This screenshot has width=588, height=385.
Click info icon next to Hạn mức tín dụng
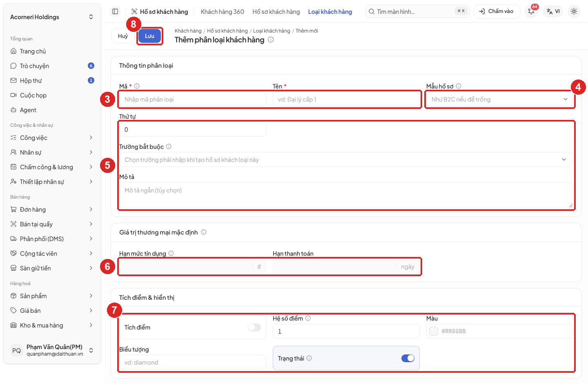(171, 253)
